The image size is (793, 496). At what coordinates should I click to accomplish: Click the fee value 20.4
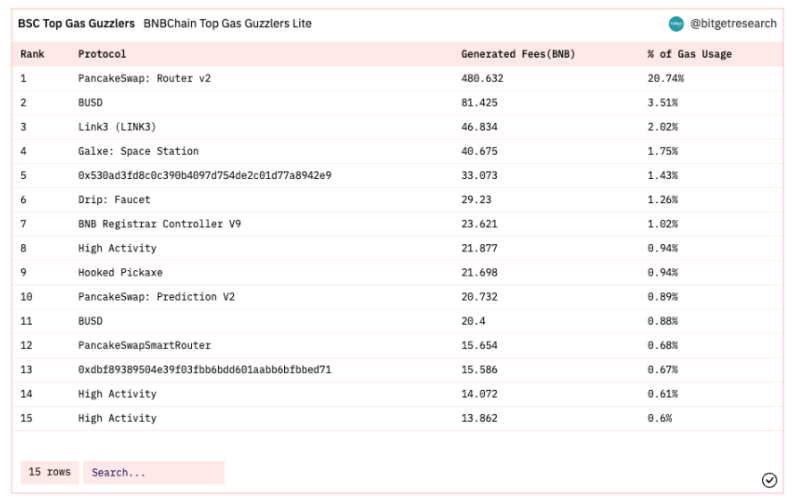(473, 321)
